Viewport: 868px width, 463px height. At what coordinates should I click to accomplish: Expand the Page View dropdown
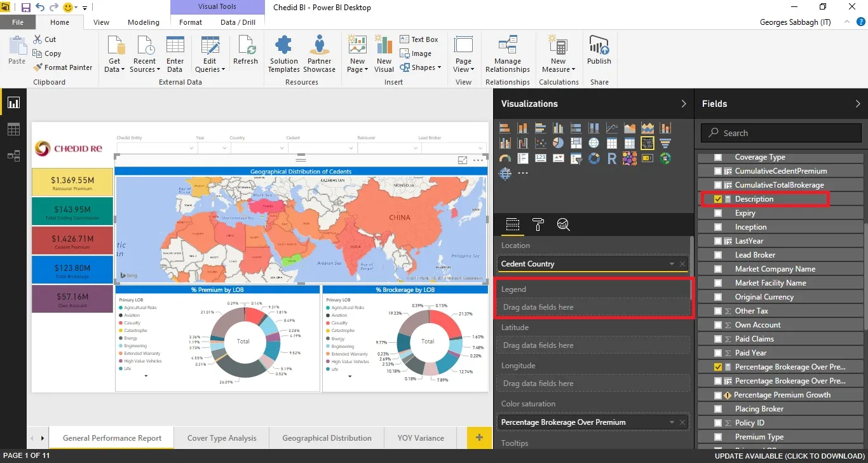[463, 54]
